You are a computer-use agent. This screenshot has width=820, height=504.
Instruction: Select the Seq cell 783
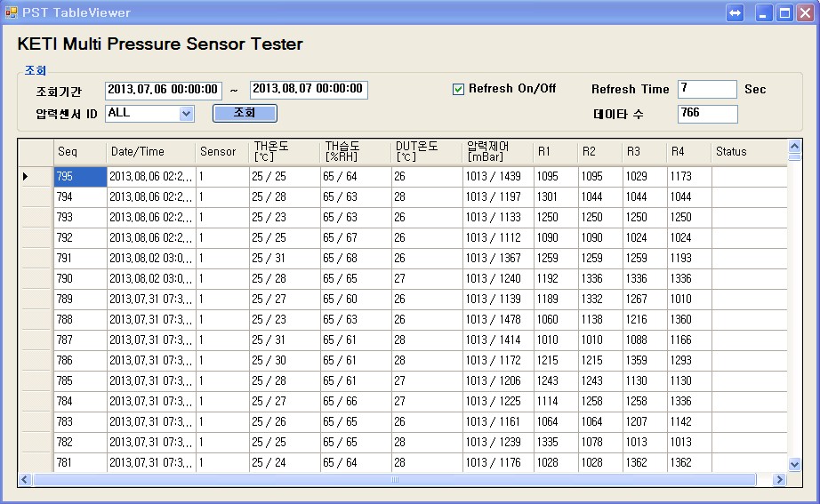click(x=80, y=421)
